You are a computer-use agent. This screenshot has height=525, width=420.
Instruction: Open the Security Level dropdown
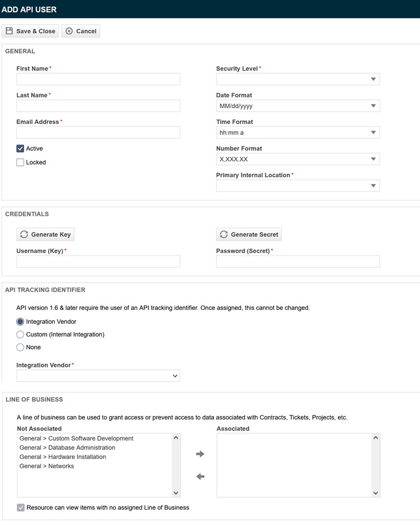pyautogui.click(x=298, y=79)
